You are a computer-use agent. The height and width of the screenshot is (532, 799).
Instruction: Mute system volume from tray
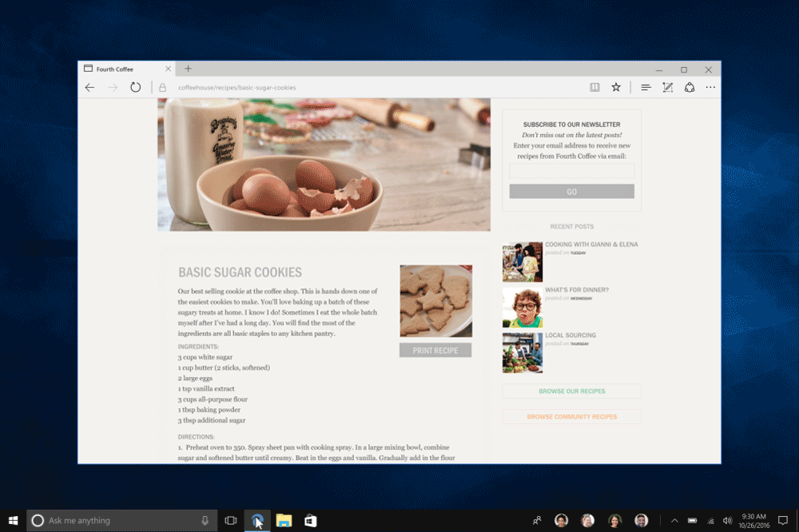click(729, 520)
